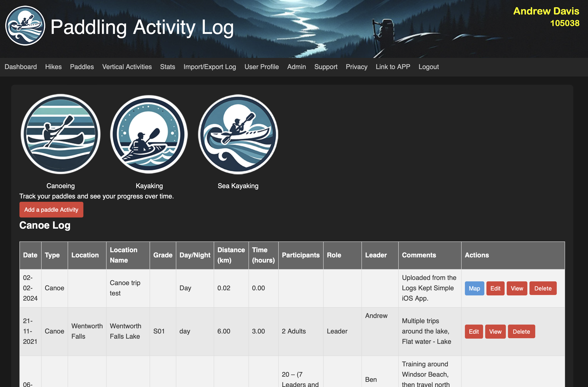Open the Dashboard page
This screenshot has height=387, width=588.
point(20,67)
